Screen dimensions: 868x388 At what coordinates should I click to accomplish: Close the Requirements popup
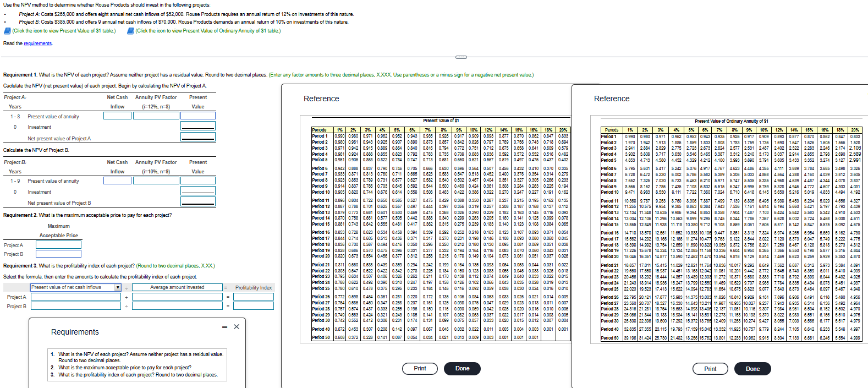tap(237, 327)
